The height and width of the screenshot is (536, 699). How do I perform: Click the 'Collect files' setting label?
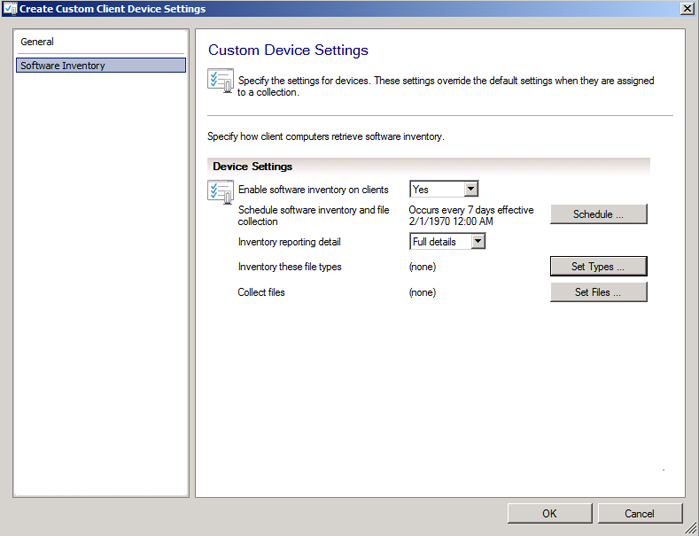tap(261, 293)
